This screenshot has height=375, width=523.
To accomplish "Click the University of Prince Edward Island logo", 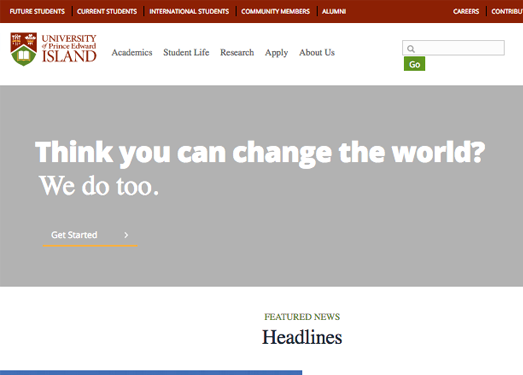I will point(53,49).
